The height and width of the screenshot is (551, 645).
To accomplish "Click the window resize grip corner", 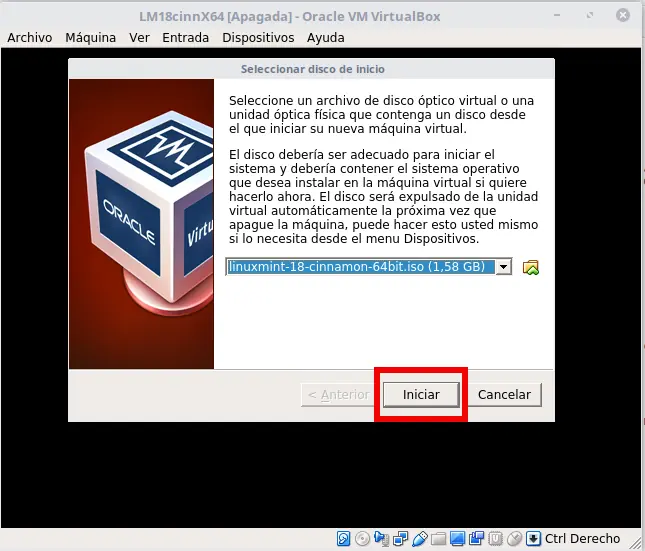I will pyautogui.click(x=637, y=543).
